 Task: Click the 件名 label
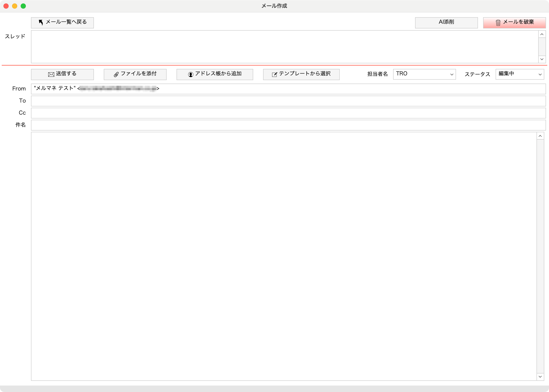(x=20, y=125)
